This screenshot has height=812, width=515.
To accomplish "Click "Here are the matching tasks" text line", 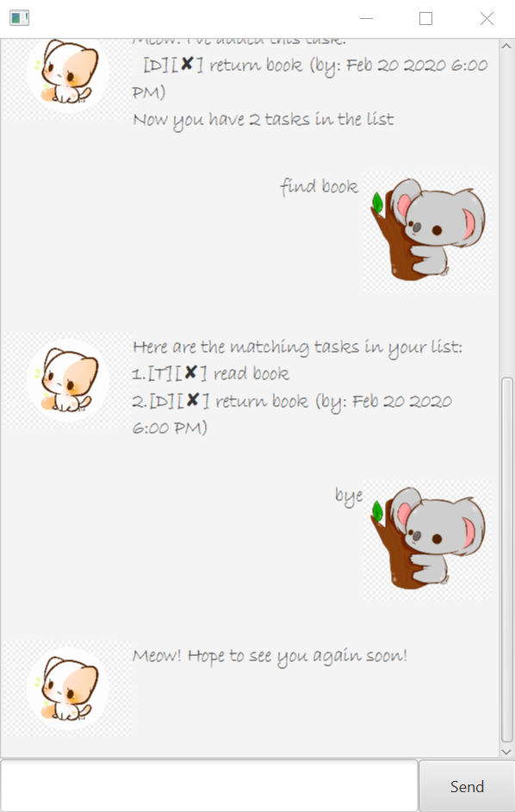I will pyautogui.click(x=298, y=347).
